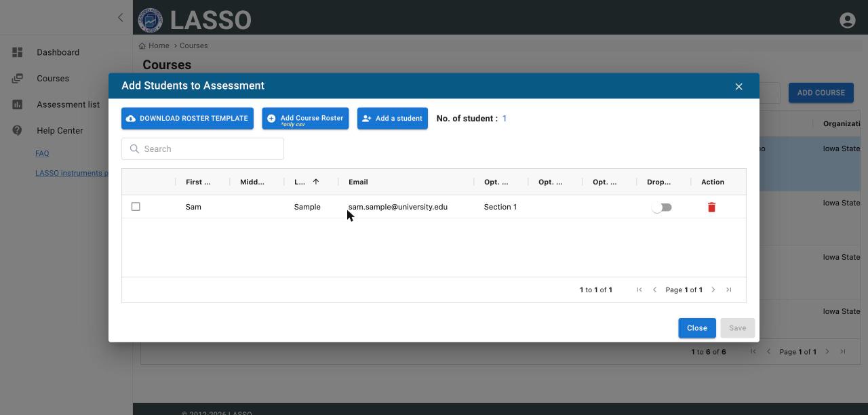Go to last page in Courses table pagination
The width and height of the screenshot is (868, 415).
point(843,351)
